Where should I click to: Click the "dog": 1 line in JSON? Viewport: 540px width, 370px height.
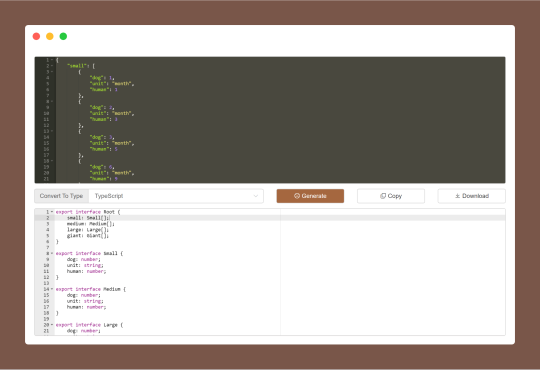pos(102,78)
